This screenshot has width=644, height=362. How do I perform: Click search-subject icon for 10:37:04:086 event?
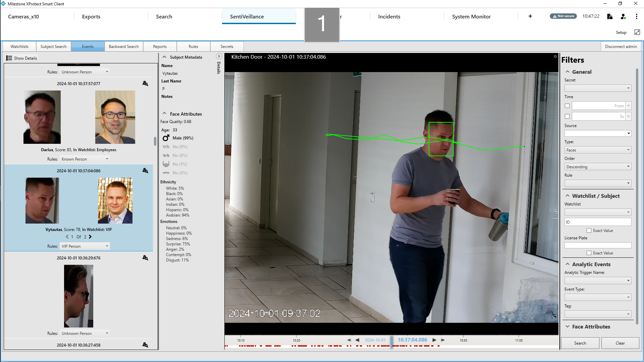click(145, 171)
